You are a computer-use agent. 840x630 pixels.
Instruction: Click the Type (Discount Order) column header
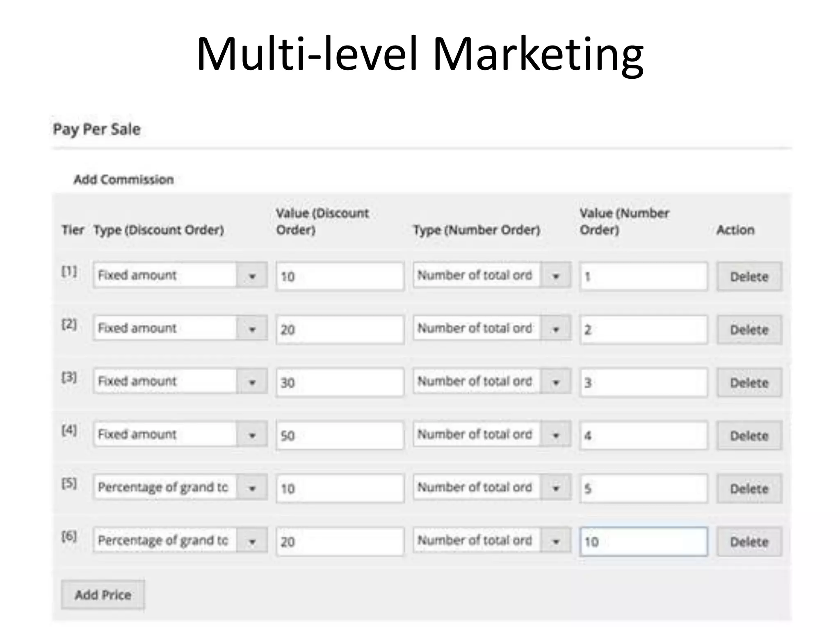(x=159, y=230)
